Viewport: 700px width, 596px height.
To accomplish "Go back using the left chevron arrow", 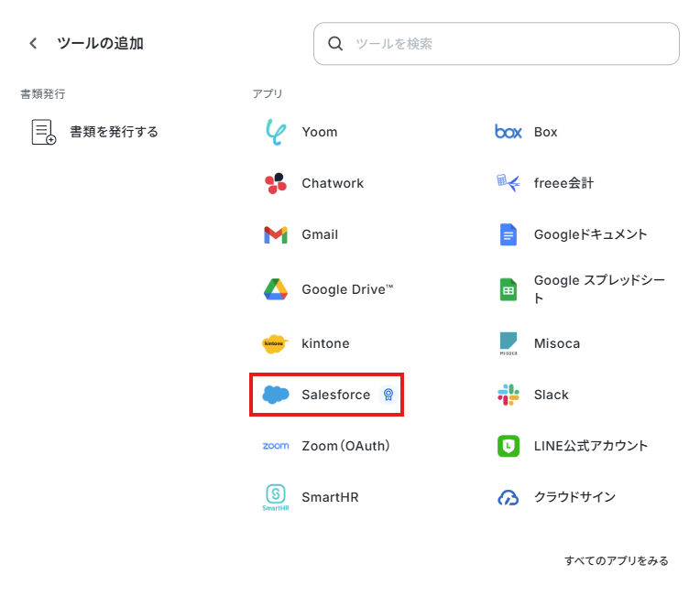I will [x=33, y=43].
